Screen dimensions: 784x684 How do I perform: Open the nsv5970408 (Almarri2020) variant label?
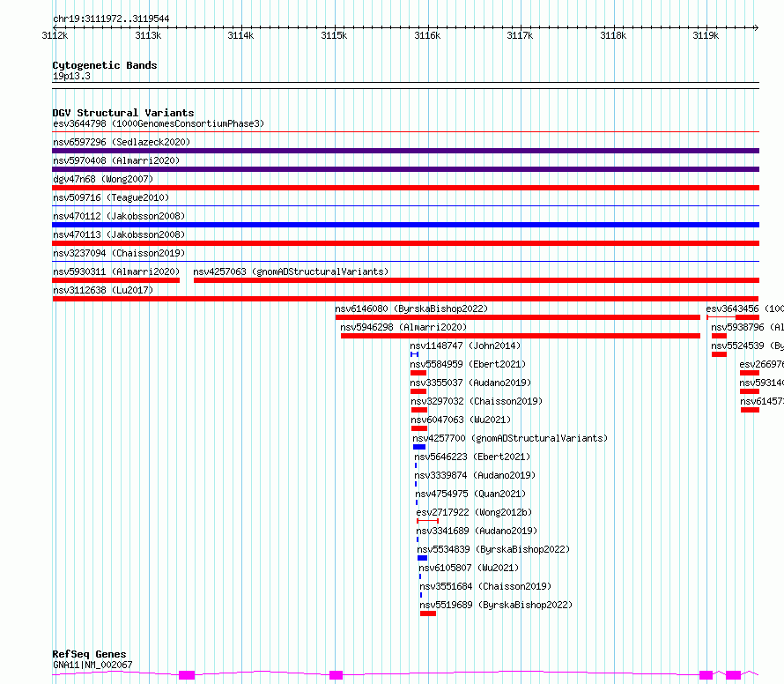tap(116, 160)
